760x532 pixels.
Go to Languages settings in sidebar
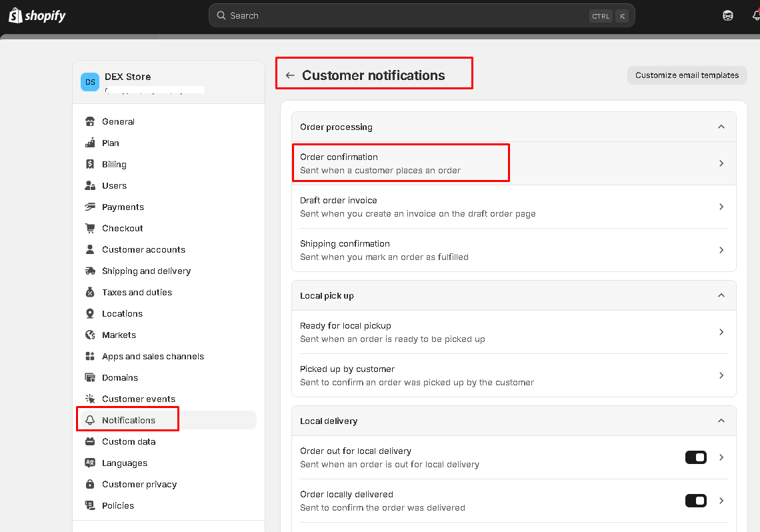point(125,463)
